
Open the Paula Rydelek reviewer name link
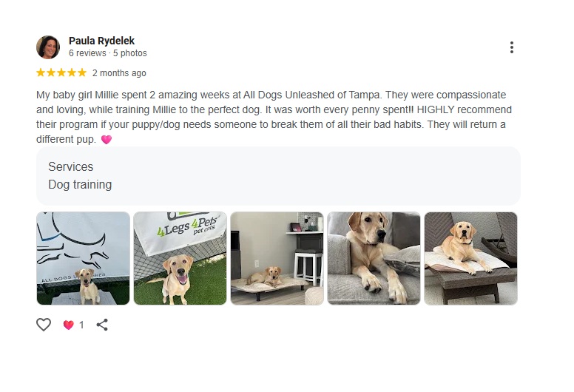point(101,41)
